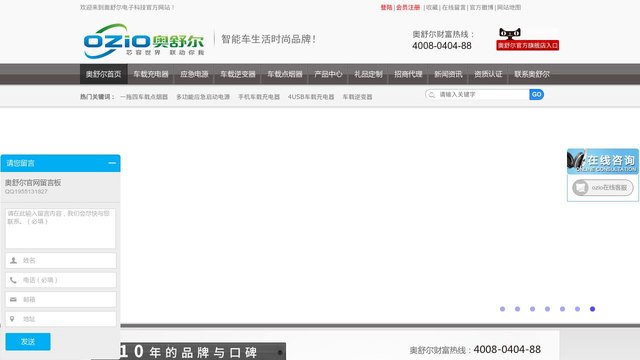Click the 登陆 login link

[x=386, y=7]
